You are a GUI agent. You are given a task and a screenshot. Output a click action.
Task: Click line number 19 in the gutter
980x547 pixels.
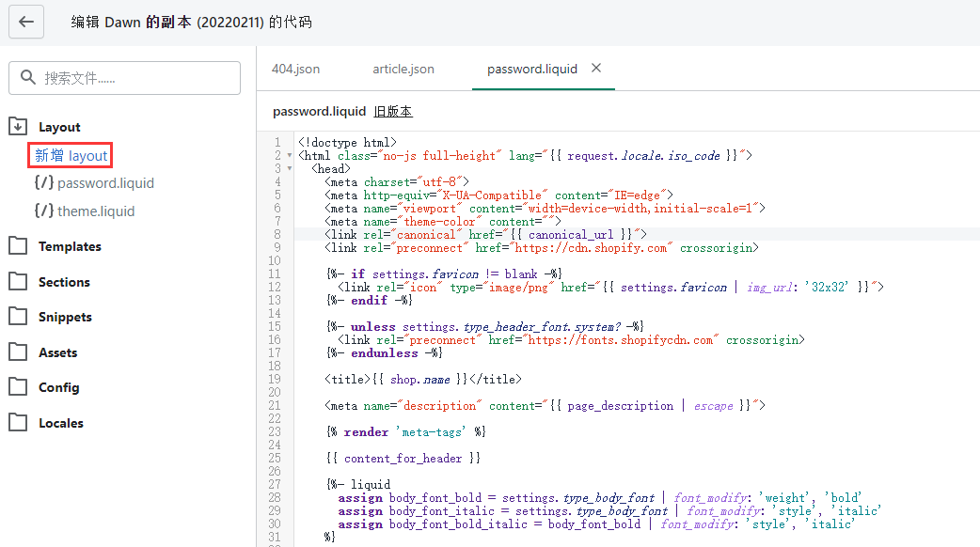tap(275, 380)
